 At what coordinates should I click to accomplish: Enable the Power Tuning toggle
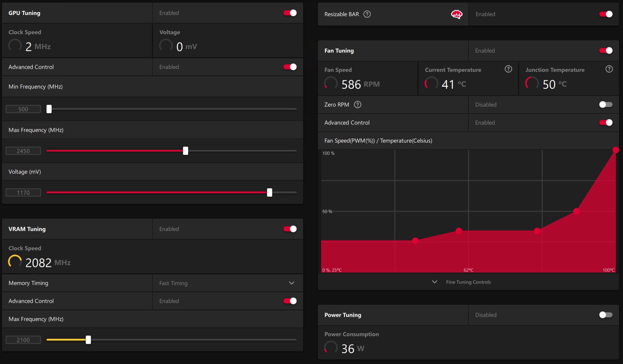[x=606, y=315]
